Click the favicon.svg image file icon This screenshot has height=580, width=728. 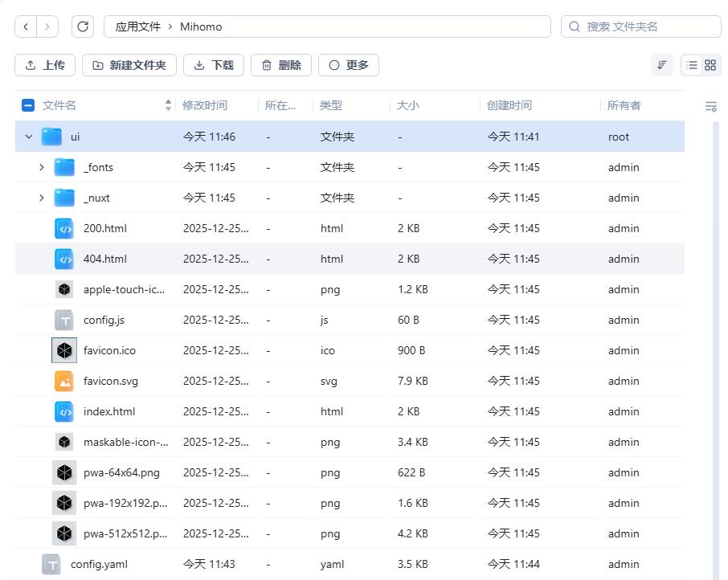[x=65, y=381]
